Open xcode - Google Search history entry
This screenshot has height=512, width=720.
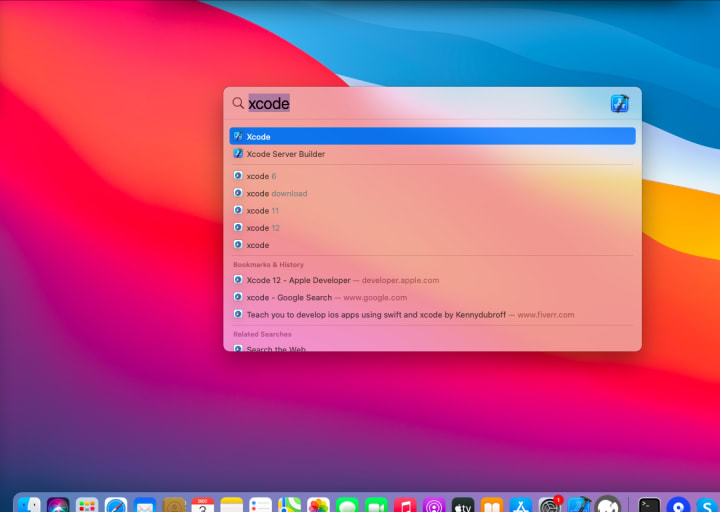pos(432,298)
